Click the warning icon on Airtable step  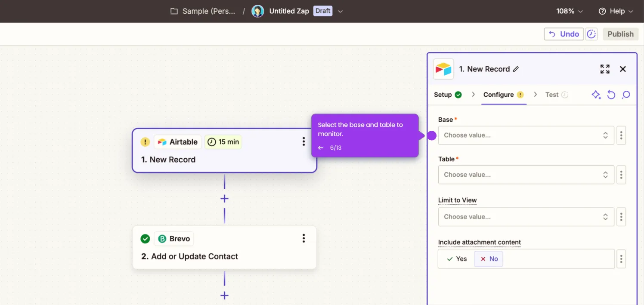click(145, 142)
